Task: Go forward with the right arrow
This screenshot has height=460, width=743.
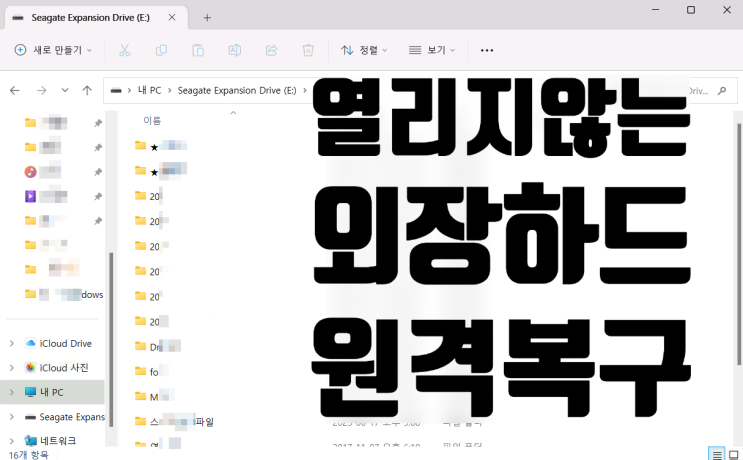Action: (42, 90)
